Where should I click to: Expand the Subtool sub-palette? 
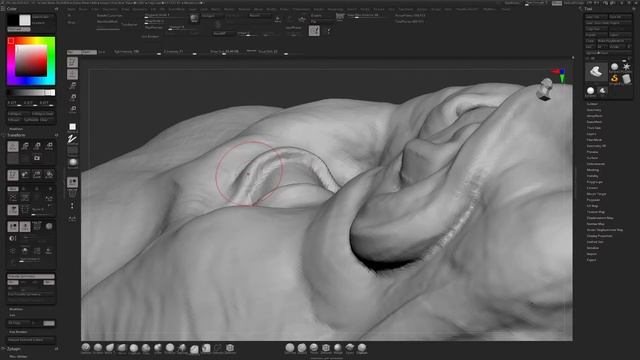592,104
